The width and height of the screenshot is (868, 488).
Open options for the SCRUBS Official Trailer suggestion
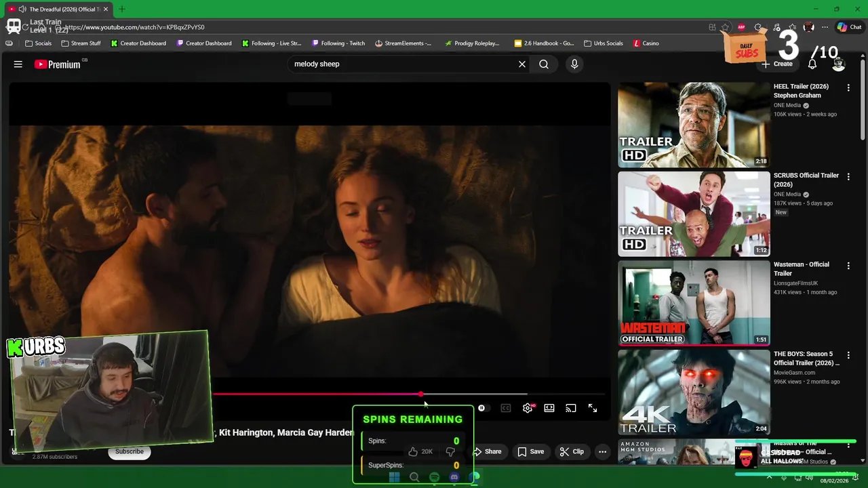[848, 176]
